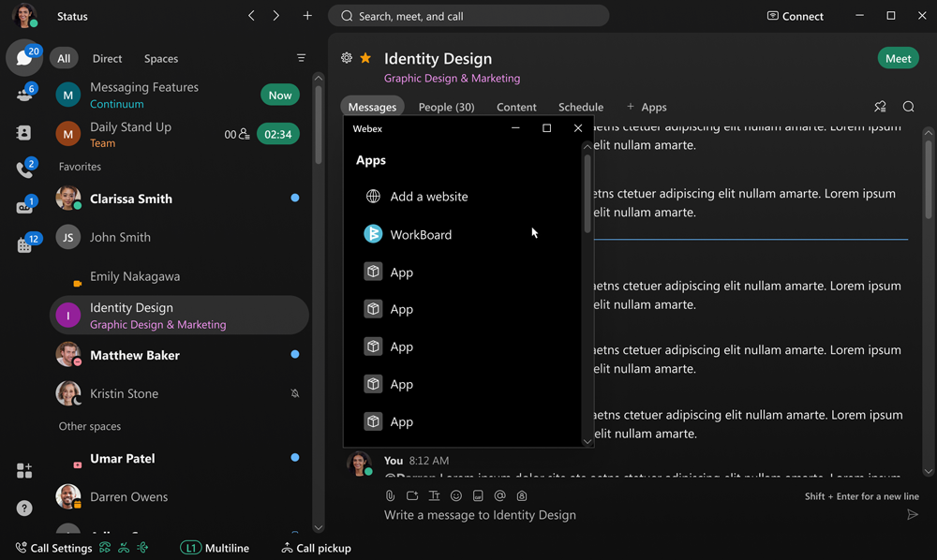Open the space list filter icon
Viewport: 937px width, 560px height.
pos(301,58)
